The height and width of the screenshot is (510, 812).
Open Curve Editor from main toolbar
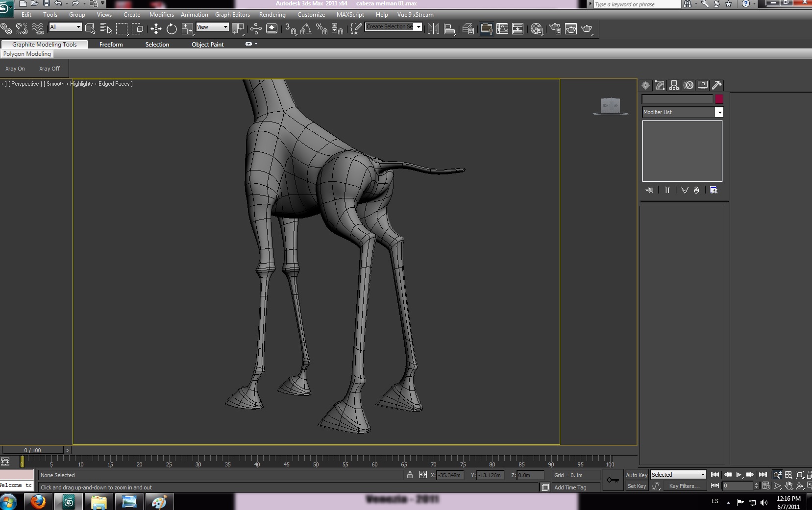click(502, 29)
